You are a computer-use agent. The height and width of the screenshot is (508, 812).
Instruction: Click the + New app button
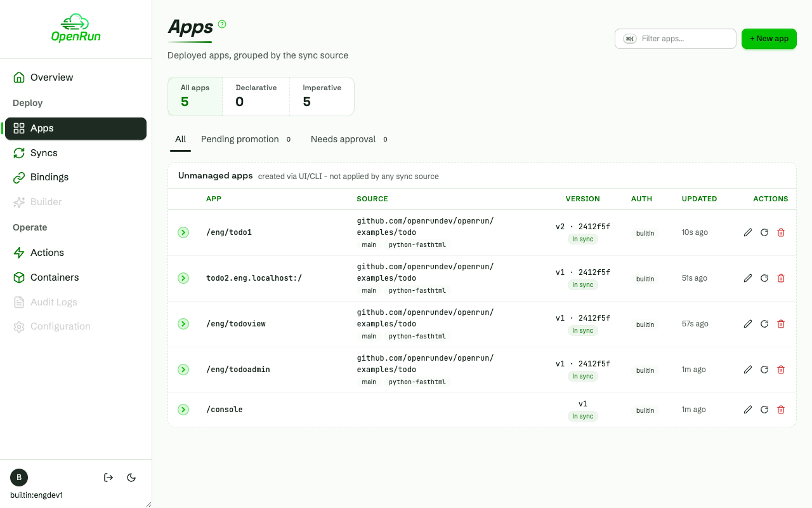tap(769, 39)
